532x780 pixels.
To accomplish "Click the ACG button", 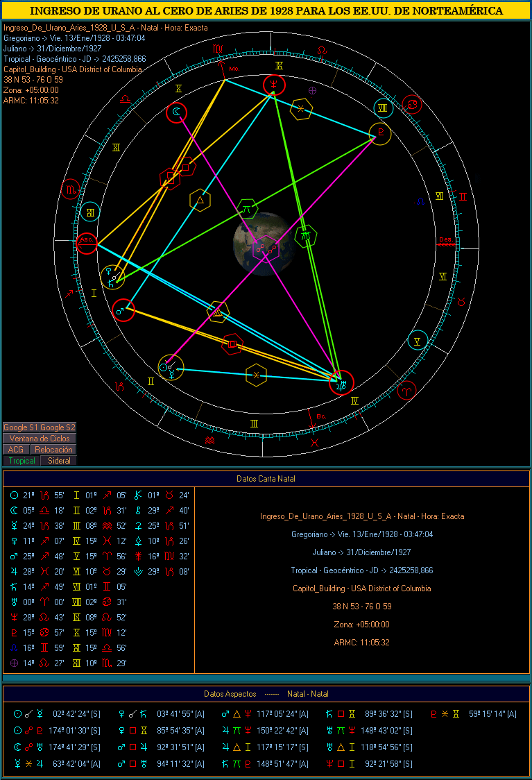I will [x=16, y=449].
